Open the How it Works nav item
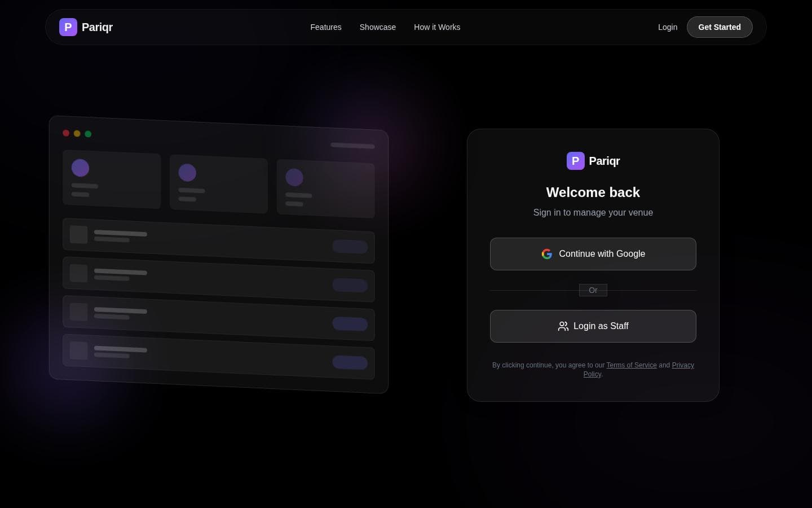The image size is (812, 508). click(437, 27)
